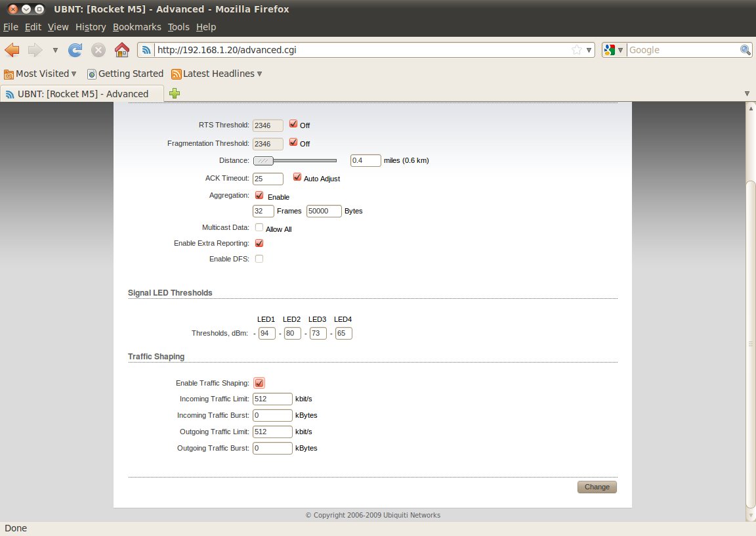Click the Outgoing Traffic Burst field
The image size is (756, 536).
272,448
